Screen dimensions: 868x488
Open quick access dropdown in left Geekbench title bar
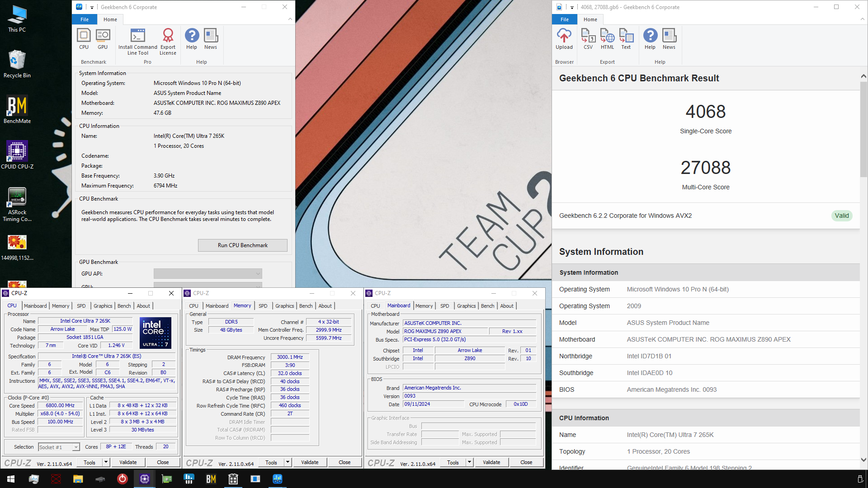[92, 7]
